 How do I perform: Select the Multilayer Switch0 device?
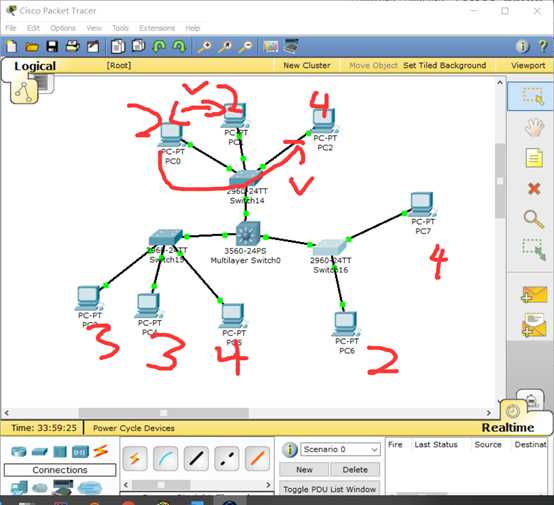[x=248, y=234]
